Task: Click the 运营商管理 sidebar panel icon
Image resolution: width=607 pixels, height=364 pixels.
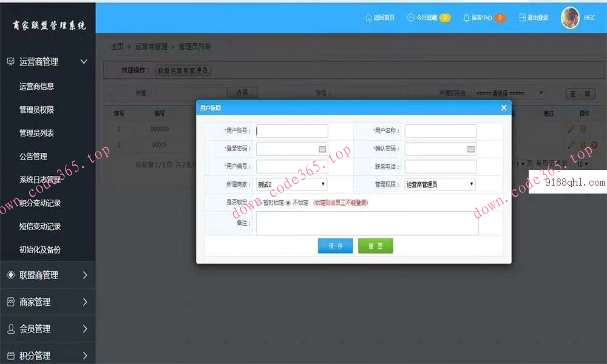Action: point(10,61)
